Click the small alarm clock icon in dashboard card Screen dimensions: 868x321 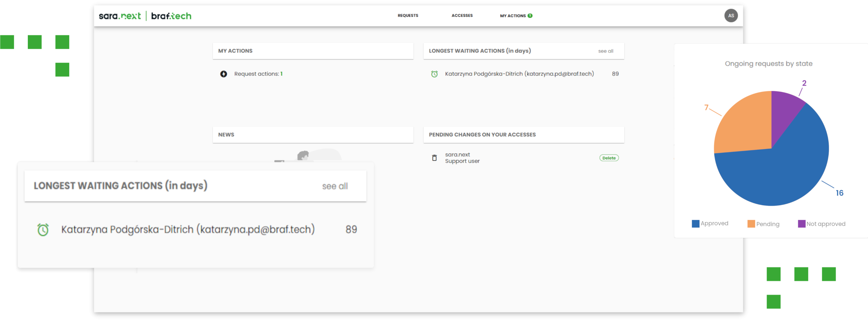coord(434,74)
